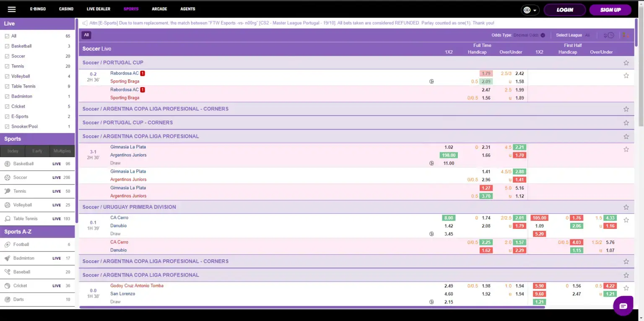Screen dimensions: 644x321
Task: Expand Soccer / PORTUGAL CUP - CORNERS section
Action: [127, 123]
